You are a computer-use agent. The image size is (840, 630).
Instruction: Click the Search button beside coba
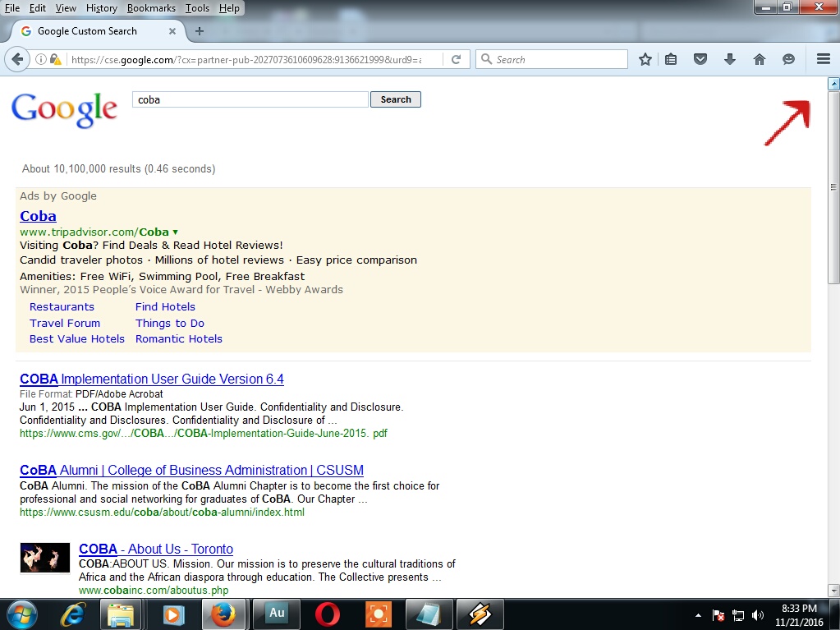coord(395,99)
